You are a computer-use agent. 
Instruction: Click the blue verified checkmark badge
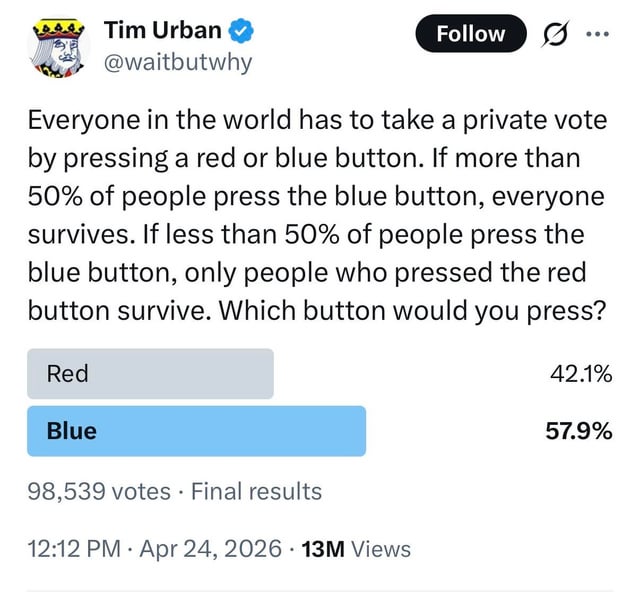pyautogui.click(x=241, y=31)
